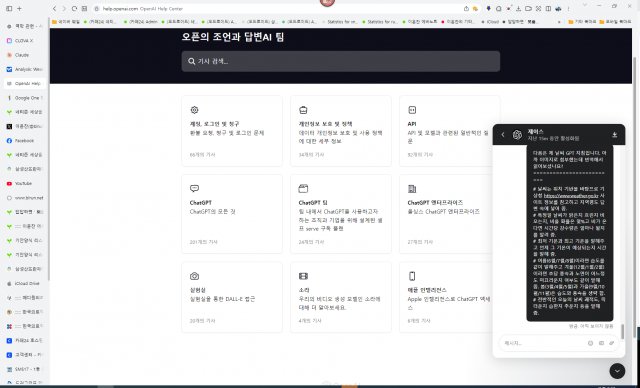
Task: Switch to the YouTube tab in sidebar
Action: click(24, 183)
